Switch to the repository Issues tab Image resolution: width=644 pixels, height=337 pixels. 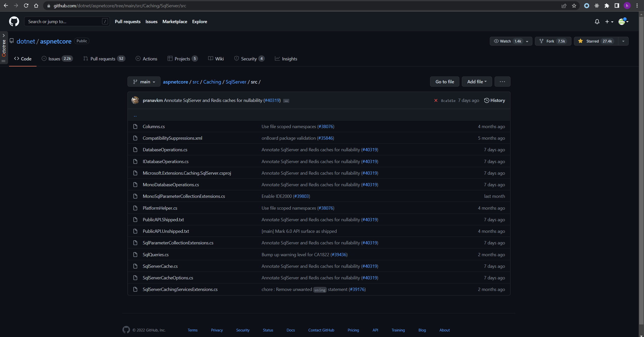(x=57, y=59)
